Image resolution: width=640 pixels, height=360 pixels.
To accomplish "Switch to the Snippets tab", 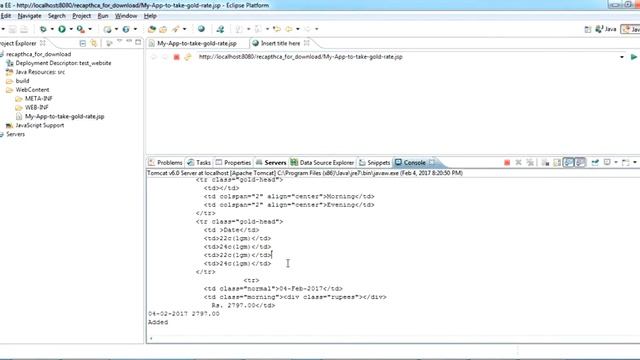I will [374, 162].
